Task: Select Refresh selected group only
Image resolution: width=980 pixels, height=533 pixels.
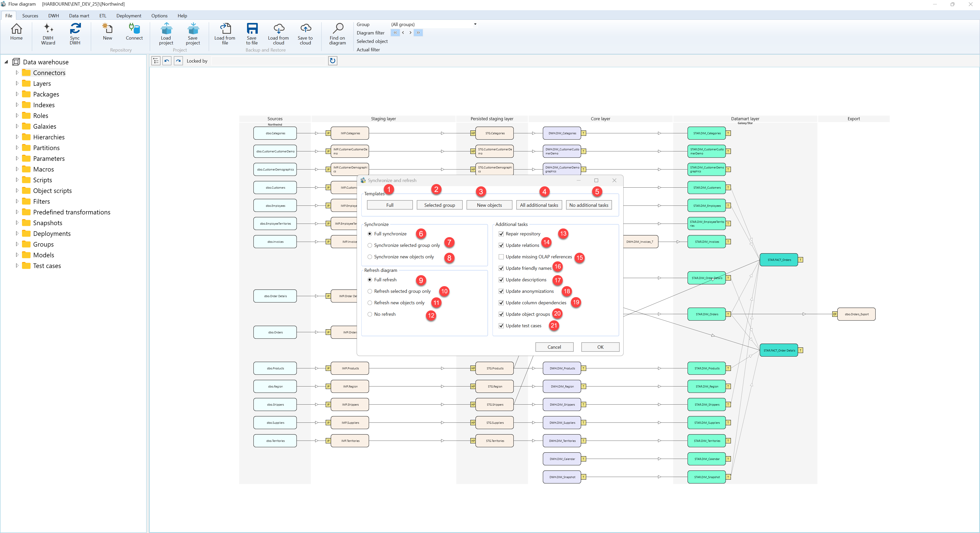Action: tap(370, 292)
